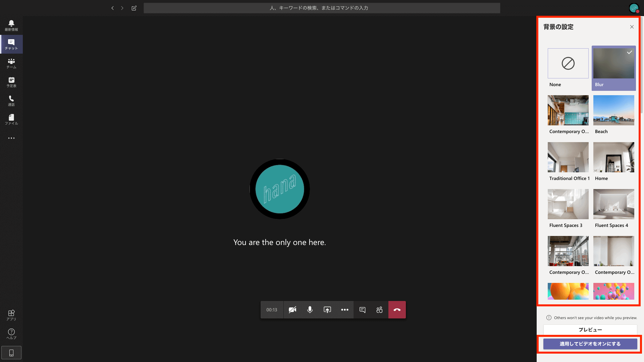The height and width of the screenshot is (362, 644).
Task: Click the more options ellipsis icon
Action: click(344, 309)
